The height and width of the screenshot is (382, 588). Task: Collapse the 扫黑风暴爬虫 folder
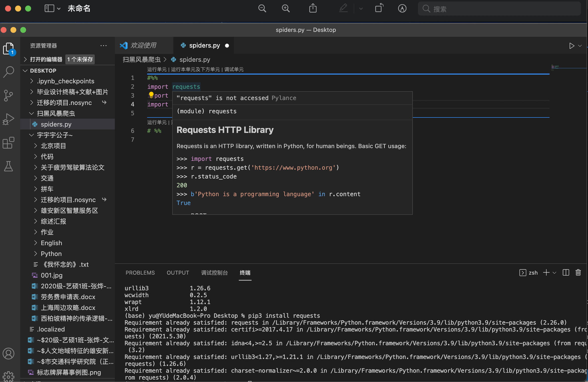(56, 114)
